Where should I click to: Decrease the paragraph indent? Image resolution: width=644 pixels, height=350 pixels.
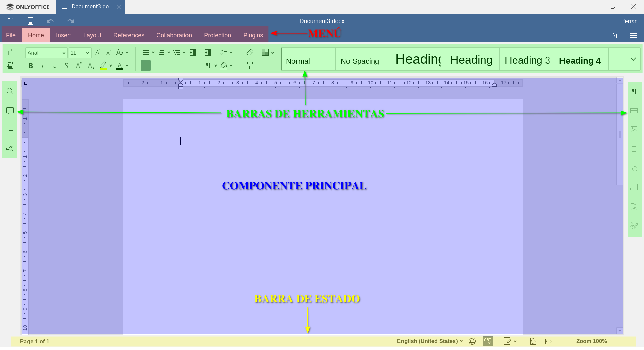[x=193, y=52]
